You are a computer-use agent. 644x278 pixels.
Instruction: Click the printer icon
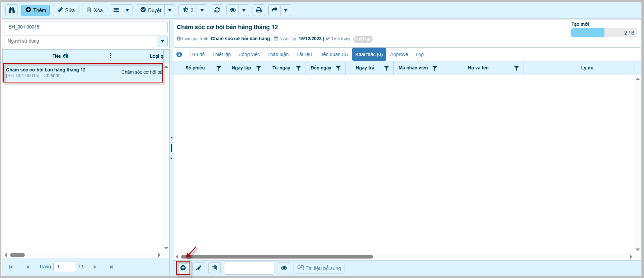pyautogui.click(x=259, y=10)
